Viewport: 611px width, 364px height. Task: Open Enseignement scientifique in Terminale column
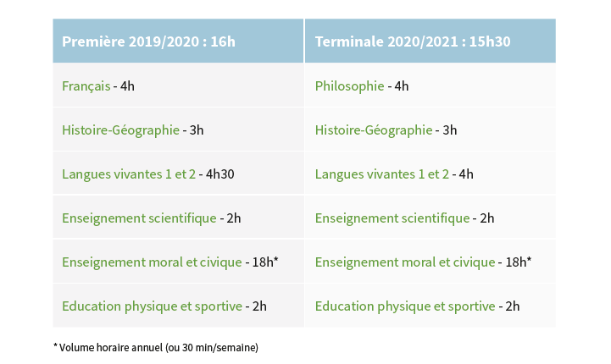tap(392, 218)
